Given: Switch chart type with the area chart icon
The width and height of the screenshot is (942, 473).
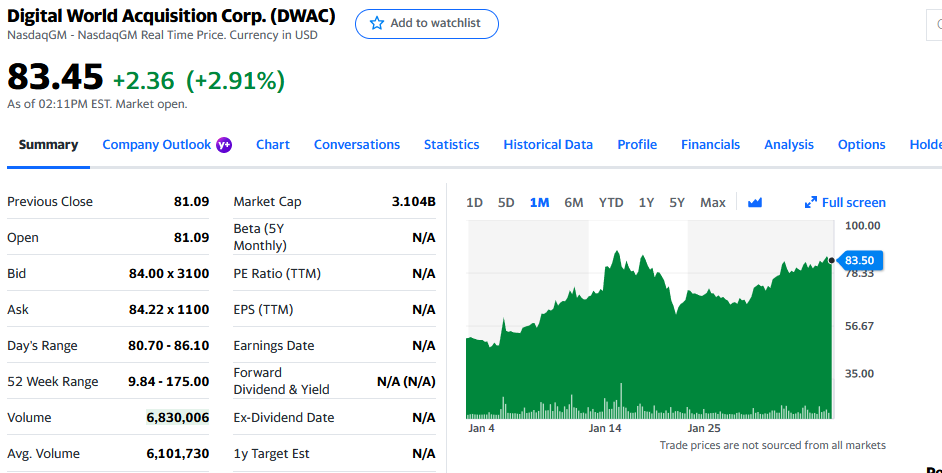Looking at the screenshot, I should click(x=755, y=203).
